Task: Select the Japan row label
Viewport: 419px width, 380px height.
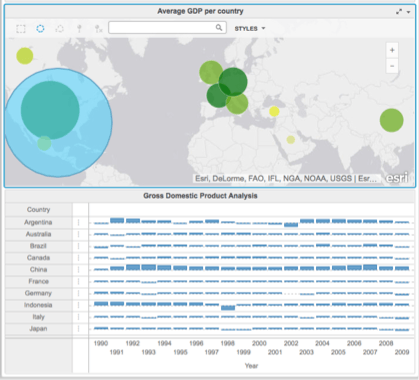Action: 38,329
